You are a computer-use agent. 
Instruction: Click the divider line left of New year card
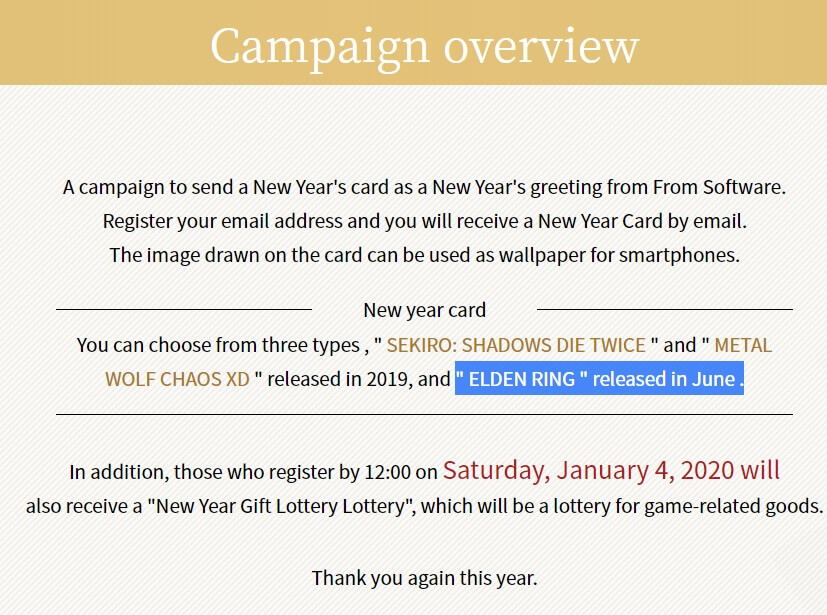point(184,310)
